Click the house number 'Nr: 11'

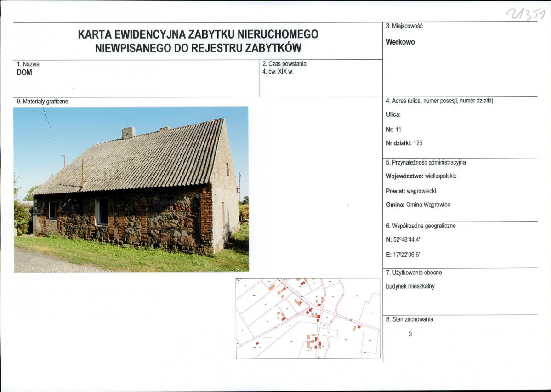tap(393, 130)
